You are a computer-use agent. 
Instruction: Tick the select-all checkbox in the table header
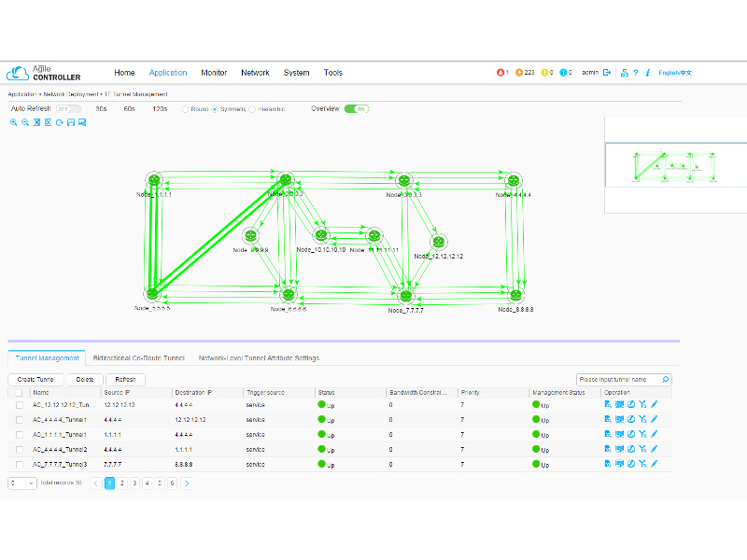[19, 393]
